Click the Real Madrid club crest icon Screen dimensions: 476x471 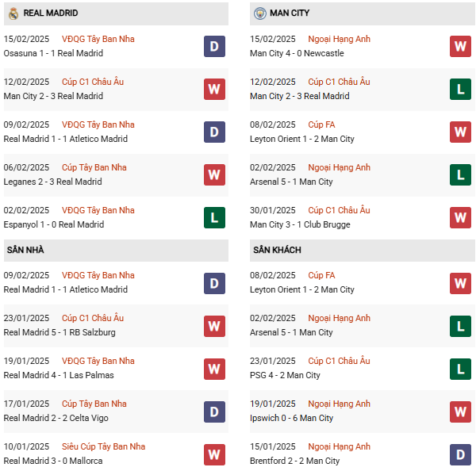[x=13, y=13]
